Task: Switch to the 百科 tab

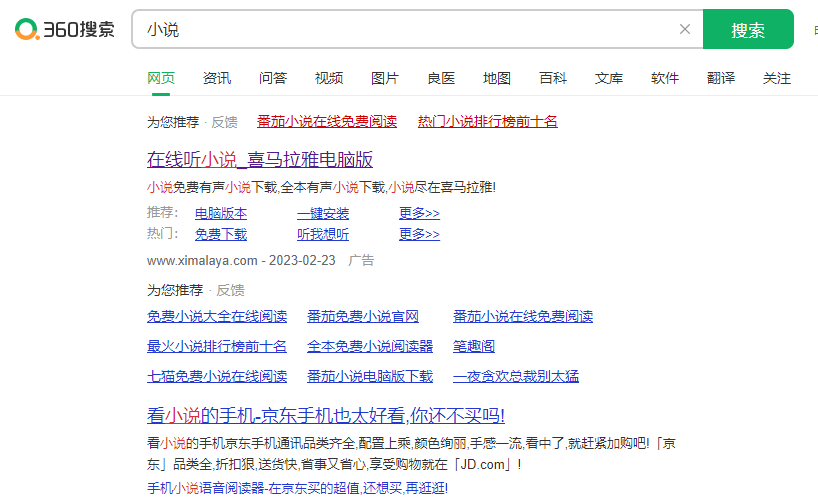Action: tap(552, 78)
